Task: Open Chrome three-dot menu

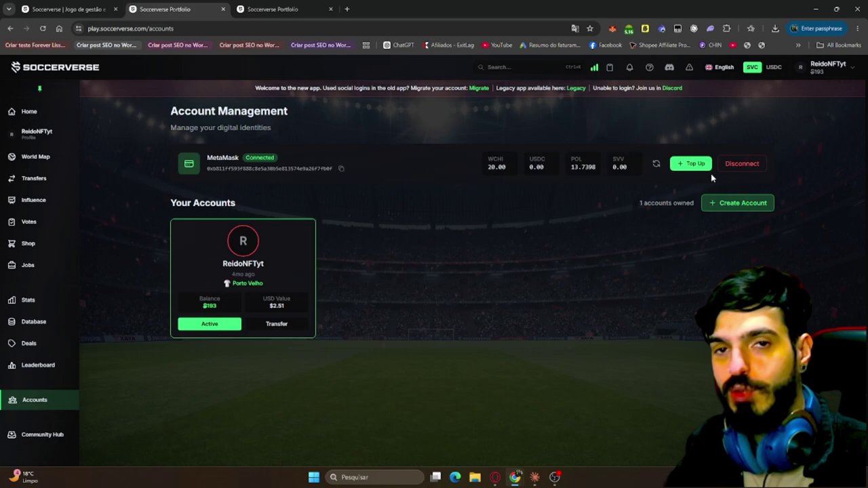Action: pos(858,28)
